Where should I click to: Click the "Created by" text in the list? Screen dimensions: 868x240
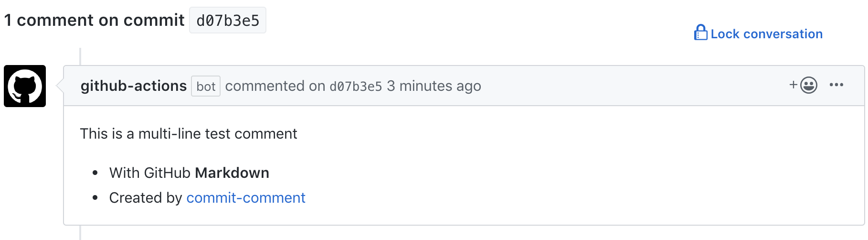pyautogui.click(x=146, y=197)
